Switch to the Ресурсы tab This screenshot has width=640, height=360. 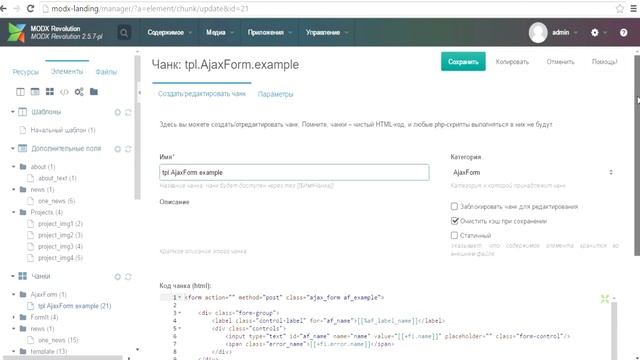(26, 72)
